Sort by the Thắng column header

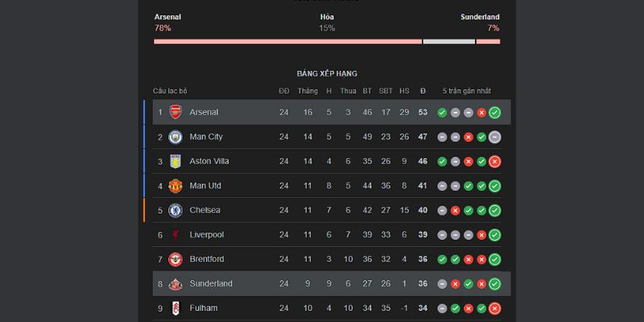pos(308,91)
